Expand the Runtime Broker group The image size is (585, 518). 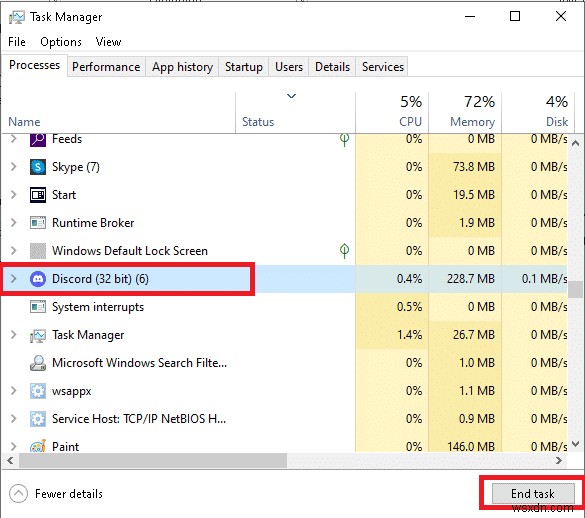14,222
